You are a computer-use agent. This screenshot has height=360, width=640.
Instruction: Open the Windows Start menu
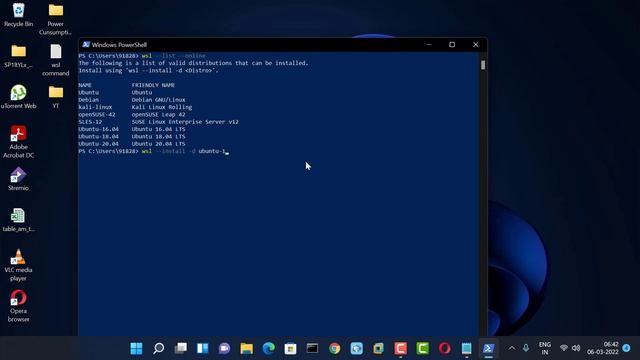pyautogui.click(x=136, y=348)
